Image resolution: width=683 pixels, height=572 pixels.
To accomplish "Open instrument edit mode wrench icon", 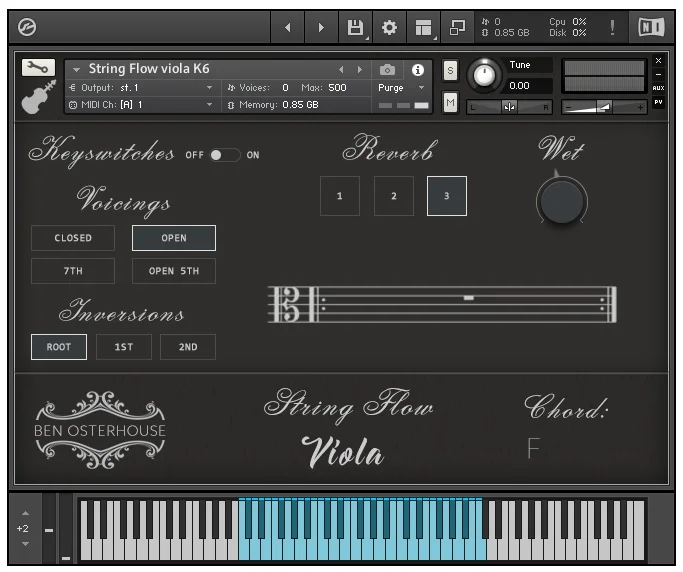I will [38, 68].
